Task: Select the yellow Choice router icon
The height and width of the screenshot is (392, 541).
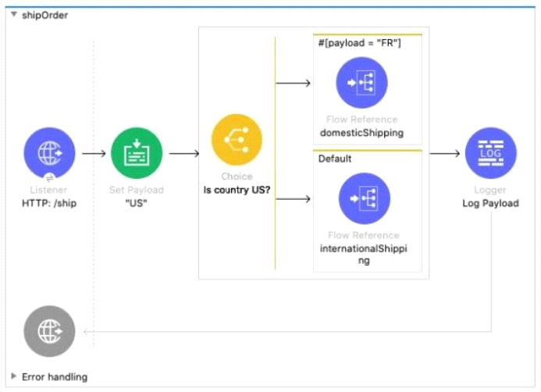Action: pyautogui.click(x=237, y=140)
